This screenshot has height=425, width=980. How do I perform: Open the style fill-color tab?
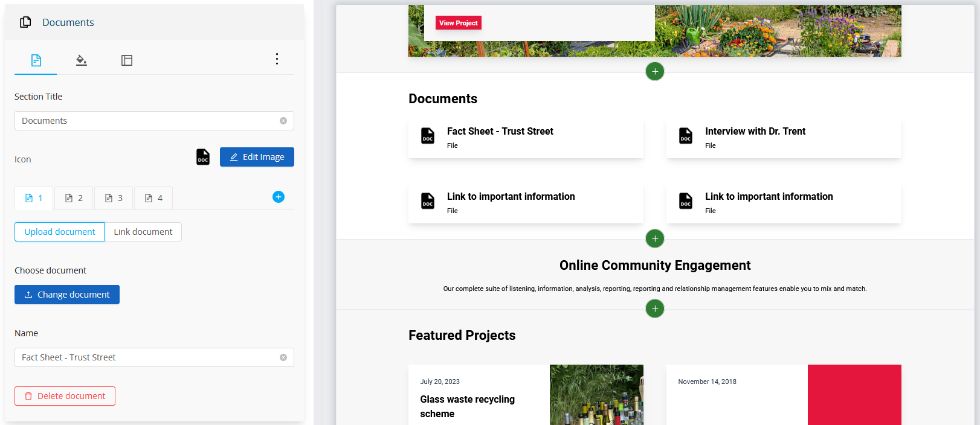82,60
